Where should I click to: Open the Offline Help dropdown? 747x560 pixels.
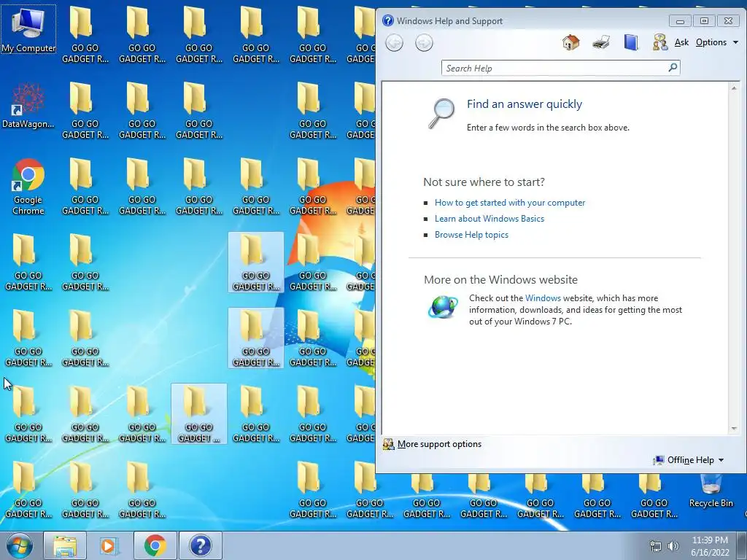pyautogui.click(x=689, y=460)
